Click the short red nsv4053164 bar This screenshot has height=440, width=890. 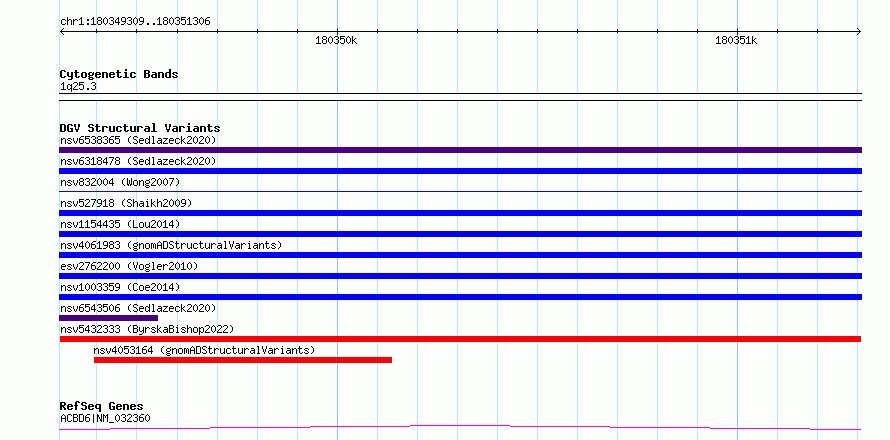click(243, 360)
